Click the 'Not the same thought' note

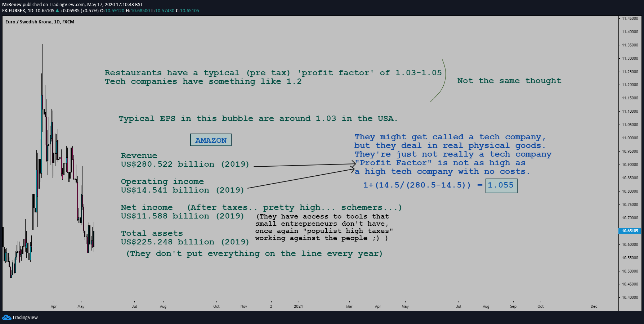[509, 81]
